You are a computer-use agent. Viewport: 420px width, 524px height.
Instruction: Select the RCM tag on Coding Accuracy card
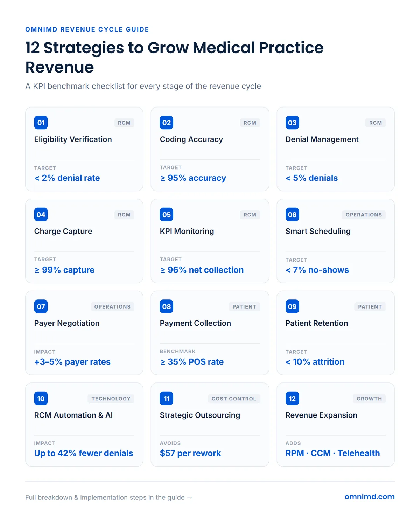coord(250,123)
